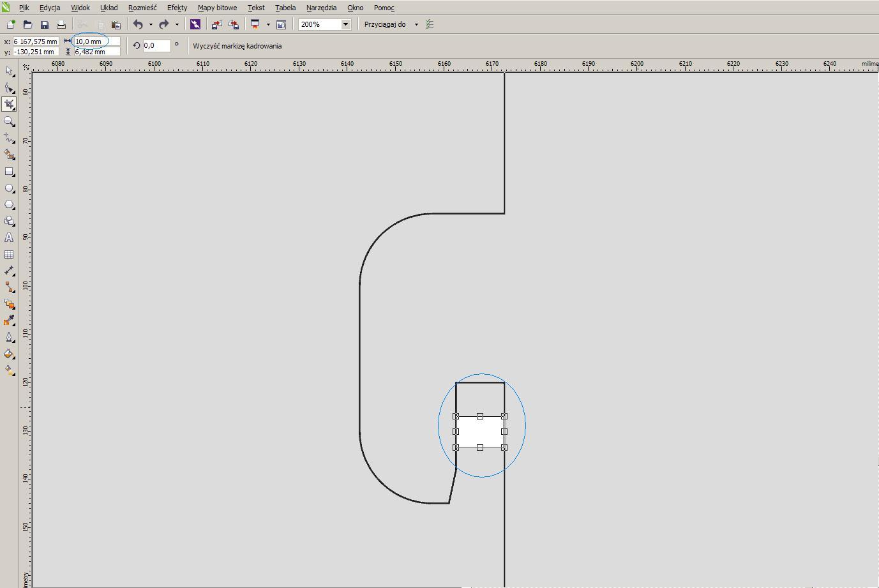Expand the redo history dropdown arrow
The height and width of the screenshot is (588, 879).
(x=177, y=24)
